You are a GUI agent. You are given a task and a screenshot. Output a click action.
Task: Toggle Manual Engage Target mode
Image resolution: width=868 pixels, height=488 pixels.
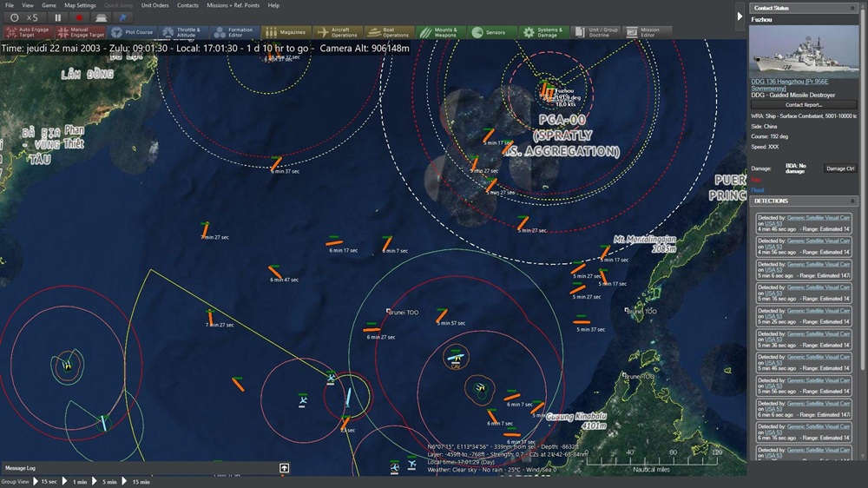[x=80, y=32]
